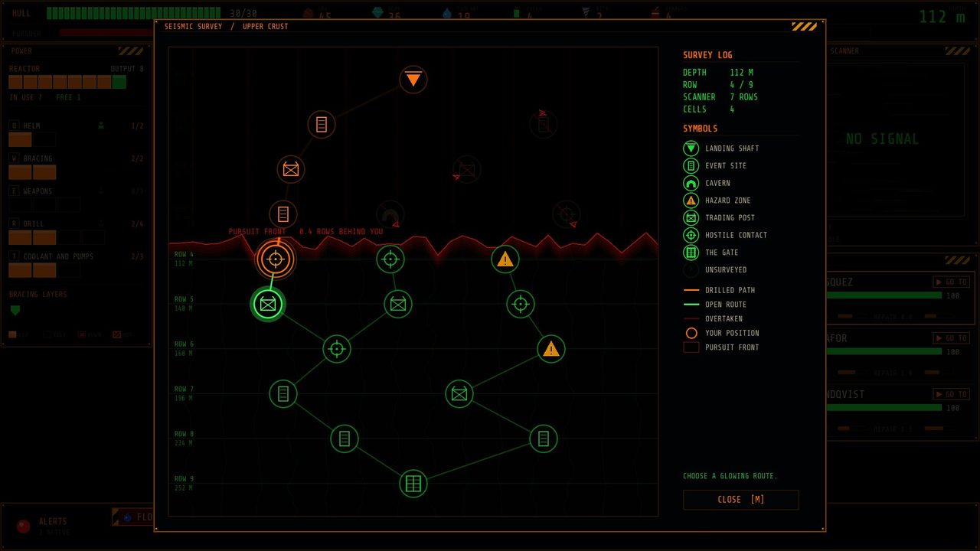
Task: Select the hazard zone node on row 6
Action: tap(551, 349)
